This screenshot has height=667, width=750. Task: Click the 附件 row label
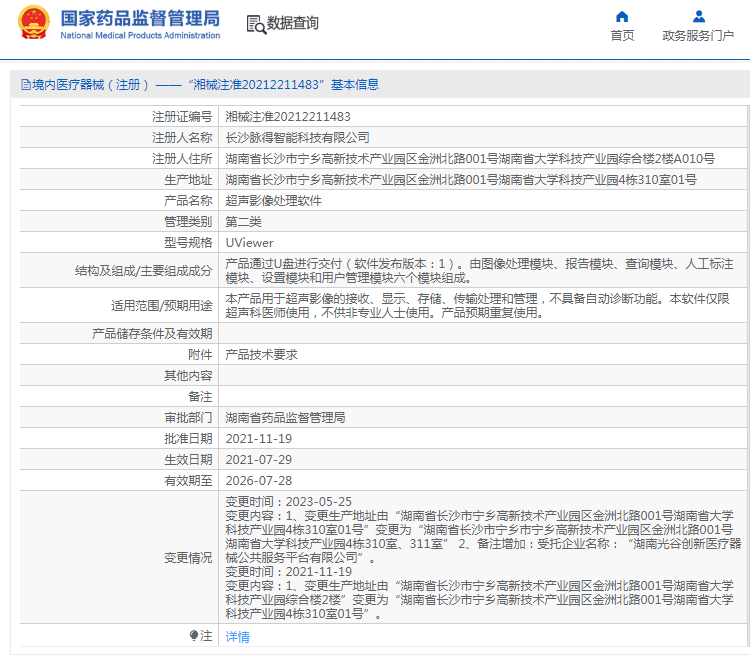click(200, 355)
